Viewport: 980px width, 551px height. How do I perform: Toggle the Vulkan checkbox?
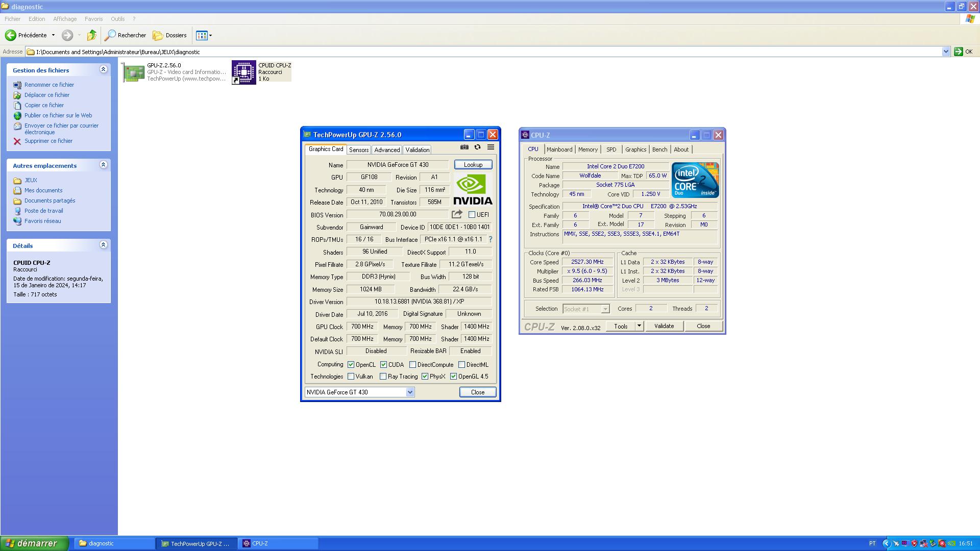pos(351,377)
